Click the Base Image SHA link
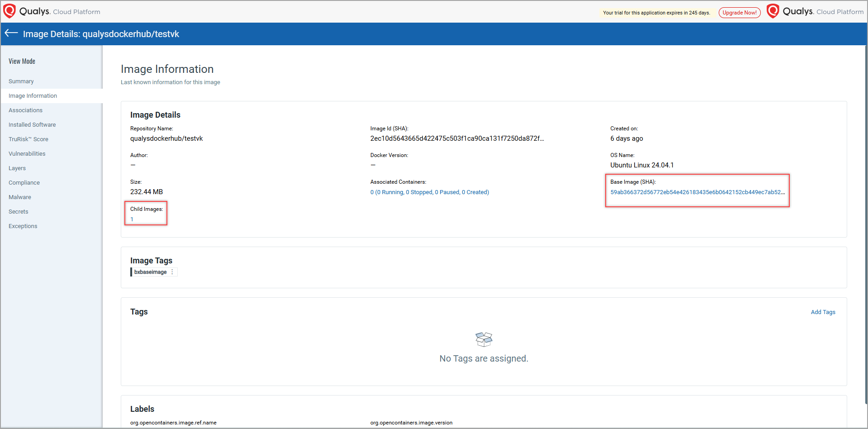868x429 pixels. 697,192
